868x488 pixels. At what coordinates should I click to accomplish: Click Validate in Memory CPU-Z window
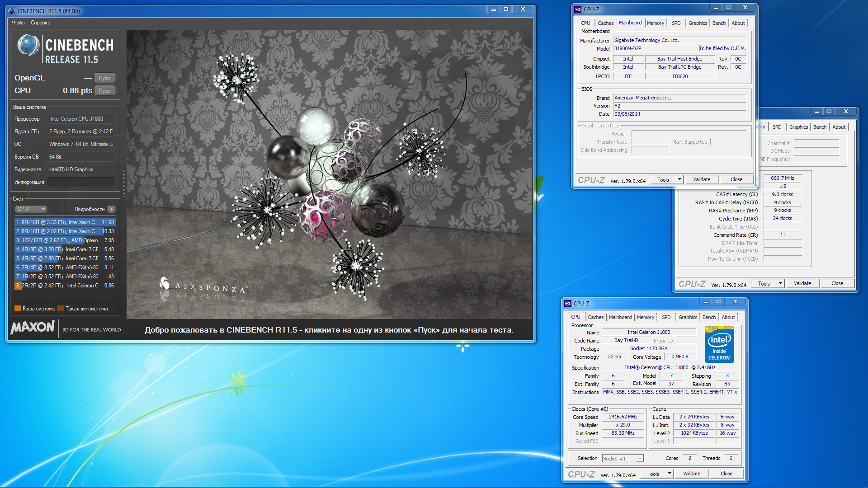coord(802,283)
